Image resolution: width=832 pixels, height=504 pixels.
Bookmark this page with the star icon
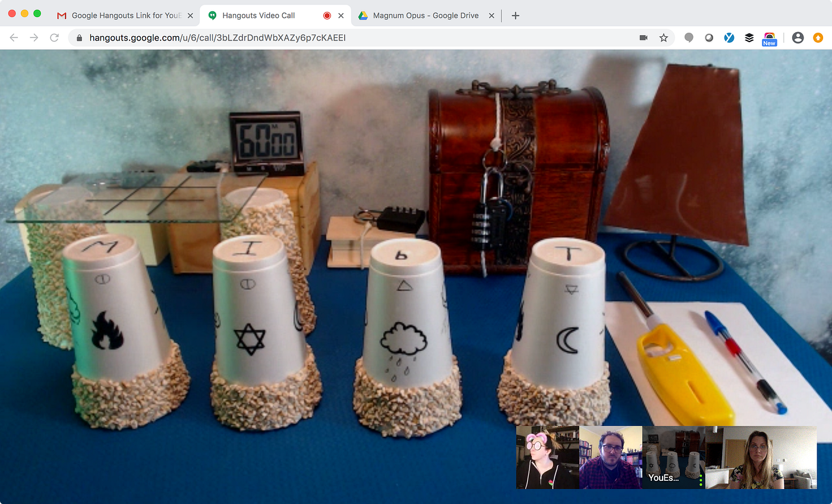pos(663,38)
